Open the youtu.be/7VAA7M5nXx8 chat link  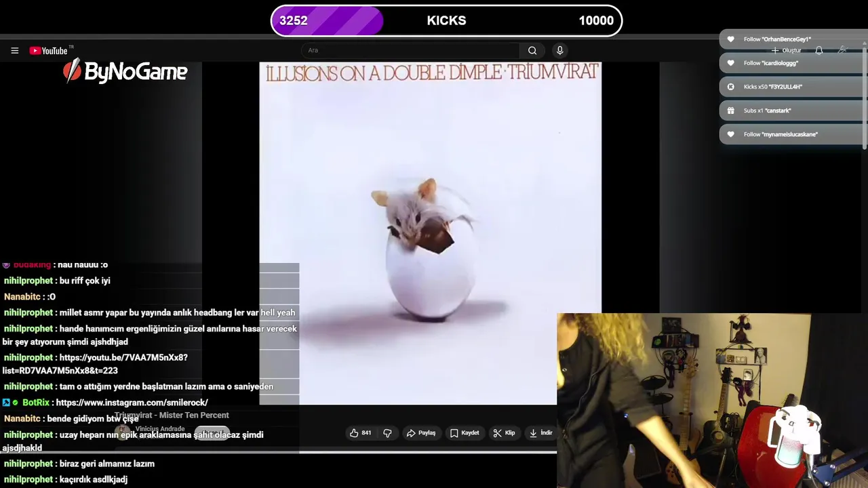(x=95, y=364)
